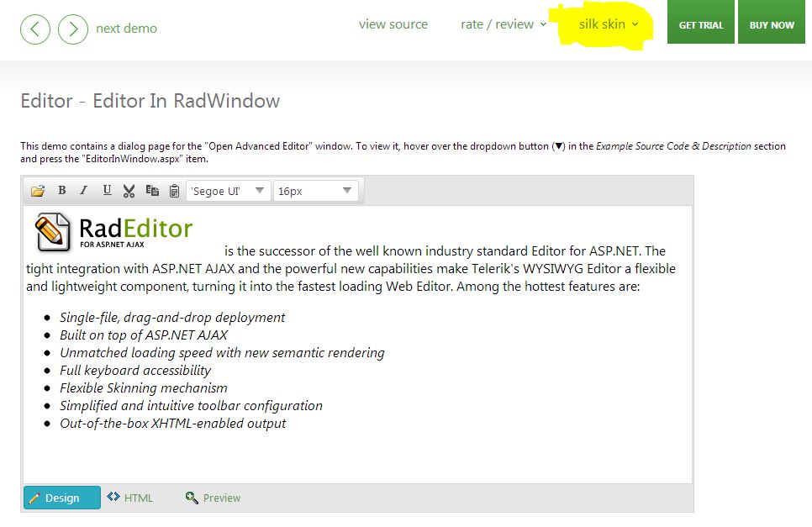Switch to the Design tab
The width and height of the screenshot is (812, 527).
(x=62, y=498)
